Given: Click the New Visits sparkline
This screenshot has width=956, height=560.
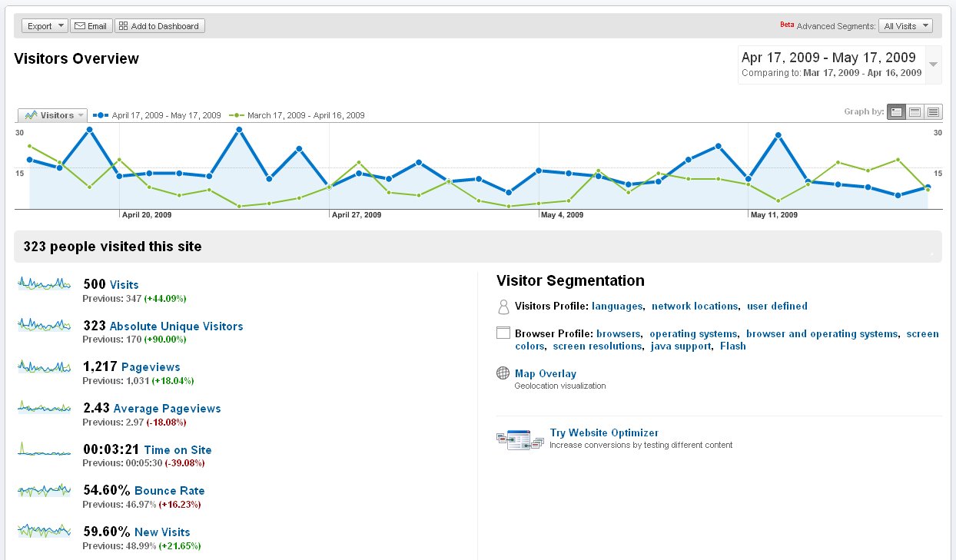Looking at the screenshot, I should pyautogui.click(x=45, y=531).
